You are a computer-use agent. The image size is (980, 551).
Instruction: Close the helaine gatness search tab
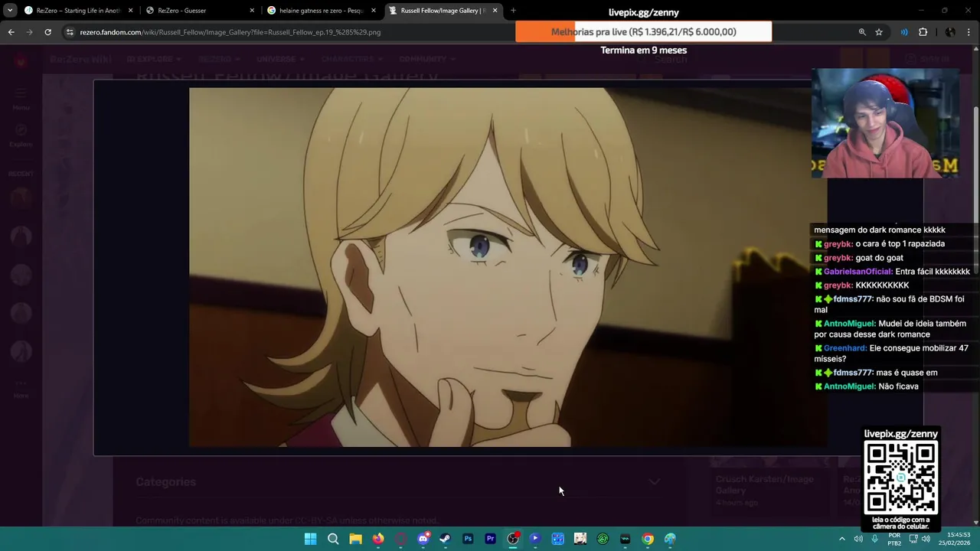click(374, 11)
